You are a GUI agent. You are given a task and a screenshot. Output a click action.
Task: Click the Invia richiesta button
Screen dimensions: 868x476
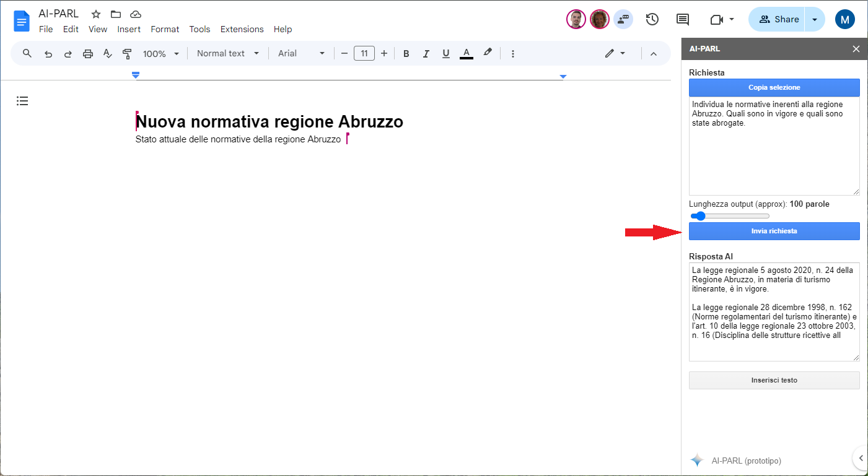tap(774, 231)
